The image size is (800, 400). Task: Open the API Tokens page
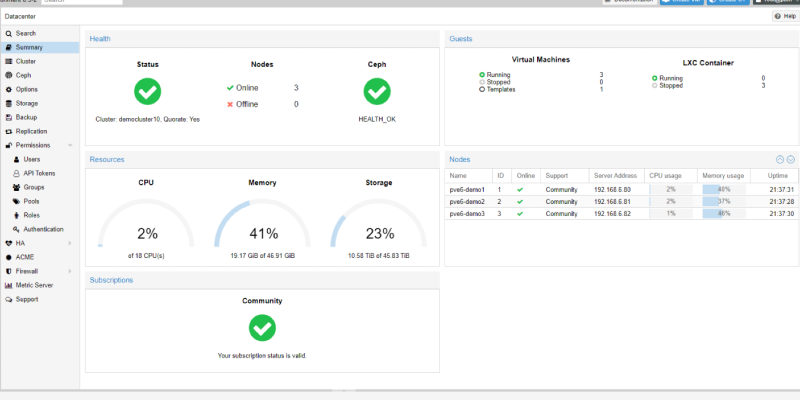40,173
